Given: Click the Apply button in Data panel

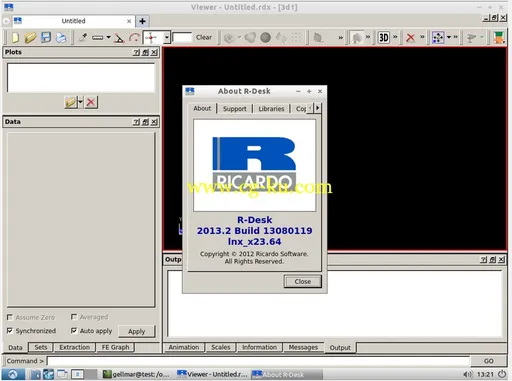Looking at the screenshot, I should (137, 331).
